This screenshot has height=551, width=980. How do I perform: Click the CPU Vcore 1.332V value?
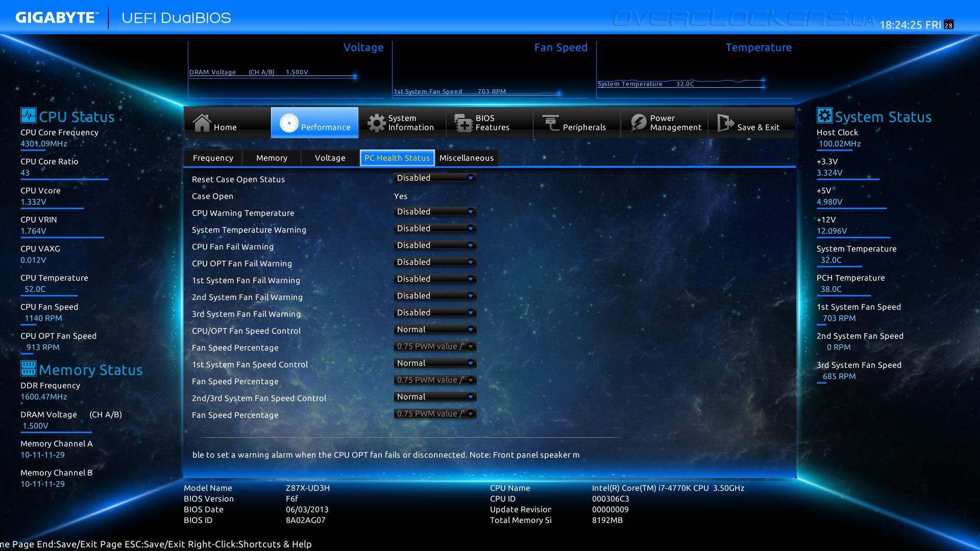click(x=33, y=202)
